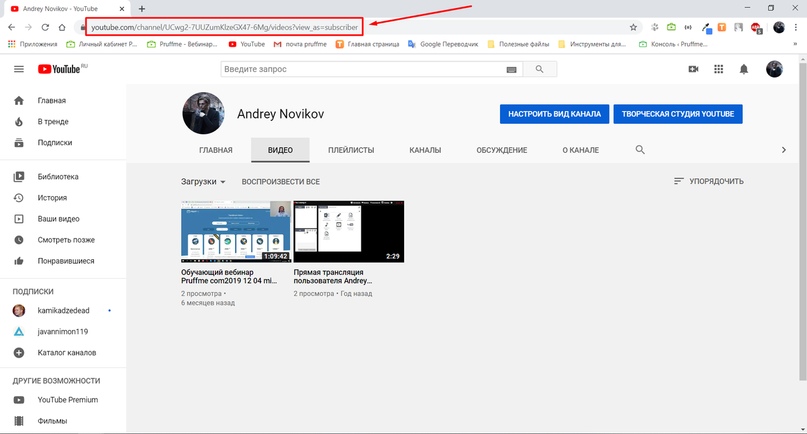Click the page vertical scrollbar

click(802, 221)
